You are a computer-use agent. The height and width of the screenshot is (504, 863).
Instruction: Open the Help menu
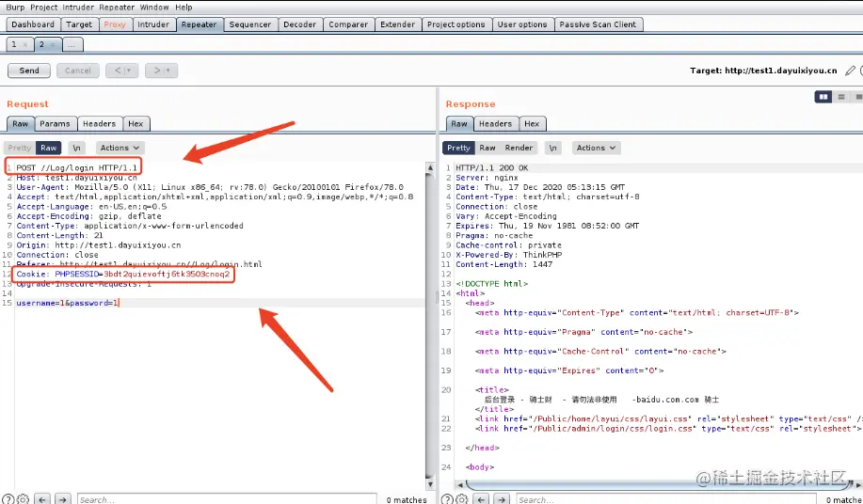[184, 8]
